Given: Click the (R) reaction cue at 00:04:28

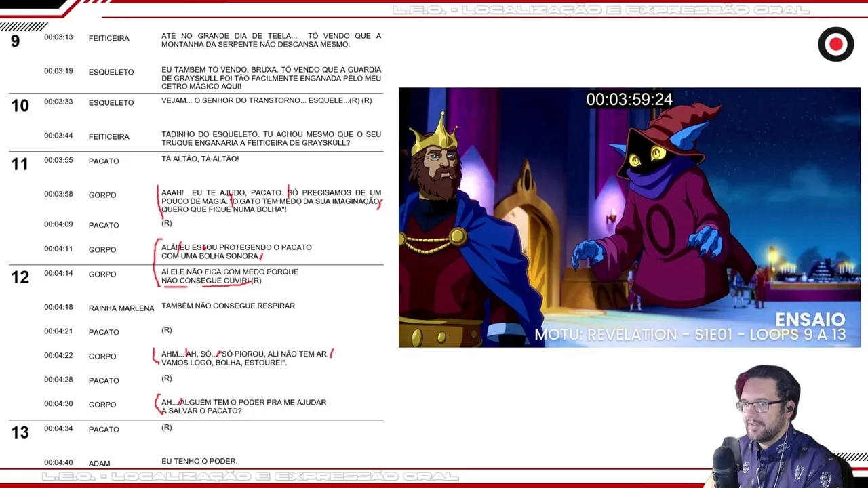Looking at the screenshot, I should pyautogui.click(x=167, y=378).
